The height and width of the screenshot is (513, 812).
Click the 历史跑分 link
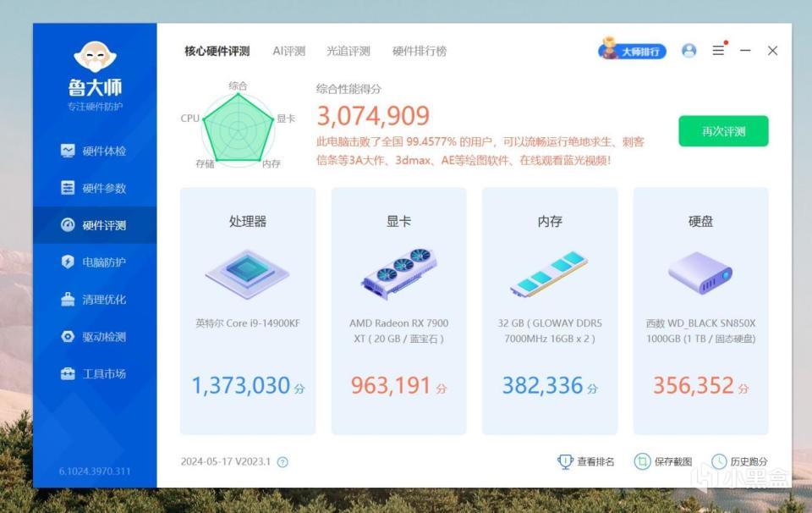(x=749, y=461)
